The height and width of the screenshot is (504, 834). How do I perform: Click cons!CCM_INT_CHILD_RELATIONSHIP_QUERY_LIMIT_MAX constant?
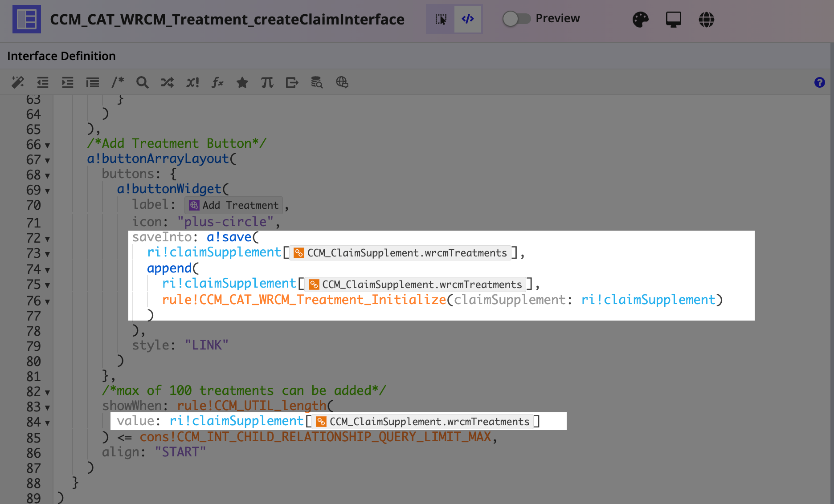coord(315,437)
